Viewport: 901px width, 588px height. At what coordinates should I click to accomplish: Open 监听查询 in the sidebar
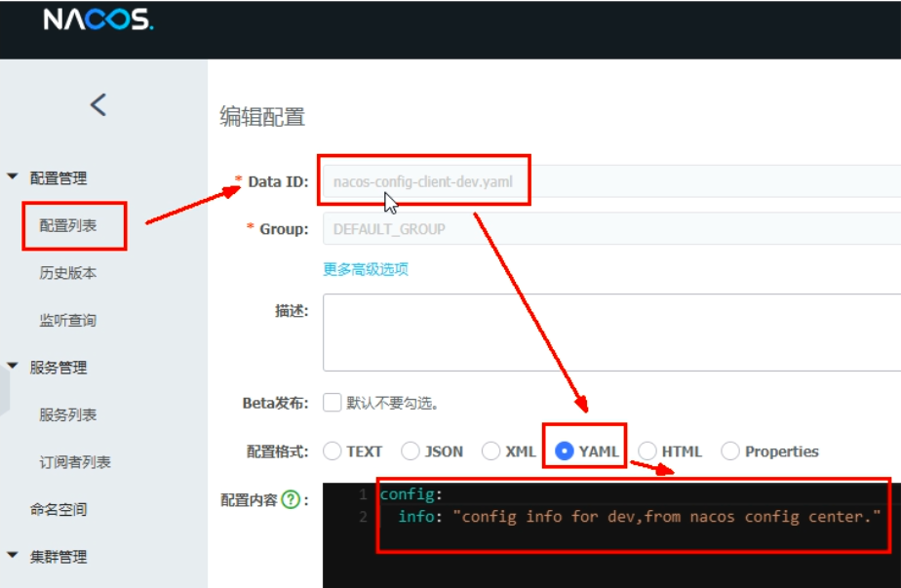point(68,320)
